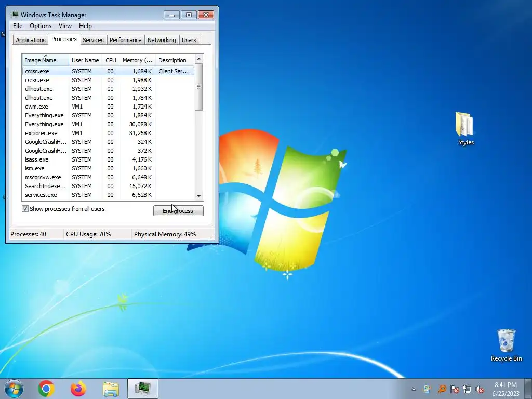This screenshot has width=532, height=399.
Task: Click the CPU Usage: 70% status entry
Action: [88, 234]
